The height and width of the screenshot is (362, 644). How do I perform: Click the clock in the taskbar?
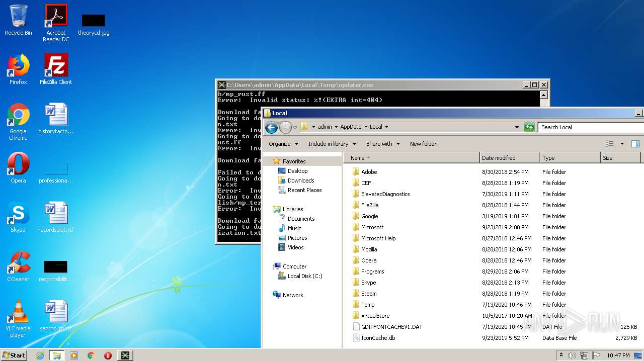point(618,355)
